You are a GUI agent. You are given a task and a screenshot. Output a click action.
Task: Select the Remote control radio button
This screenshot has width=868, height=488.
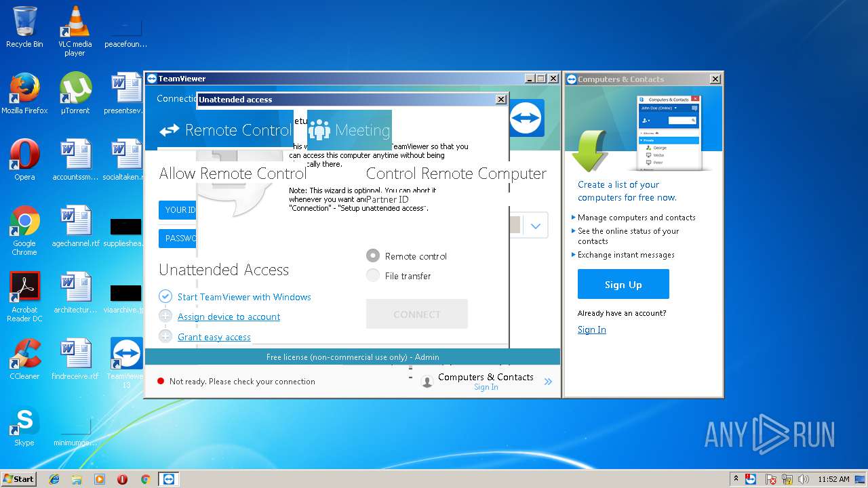(373, 256)
